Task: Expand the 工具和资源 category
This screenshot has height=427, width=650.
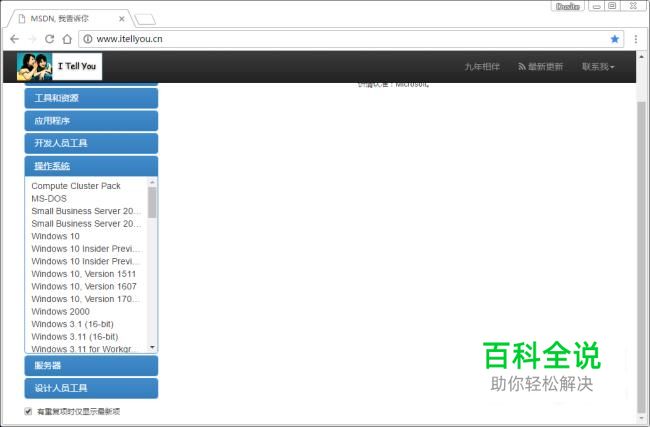Action: [x=91, y=98]
